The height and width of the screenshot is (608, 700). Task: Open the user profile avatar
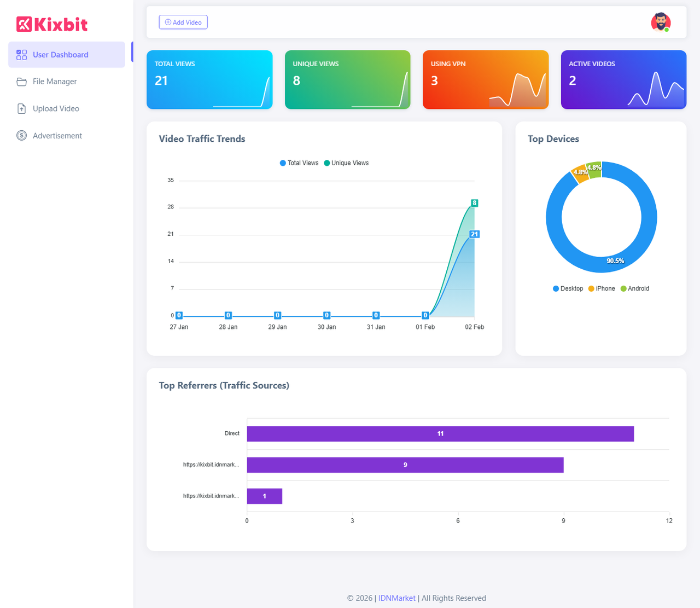(661, 22)
